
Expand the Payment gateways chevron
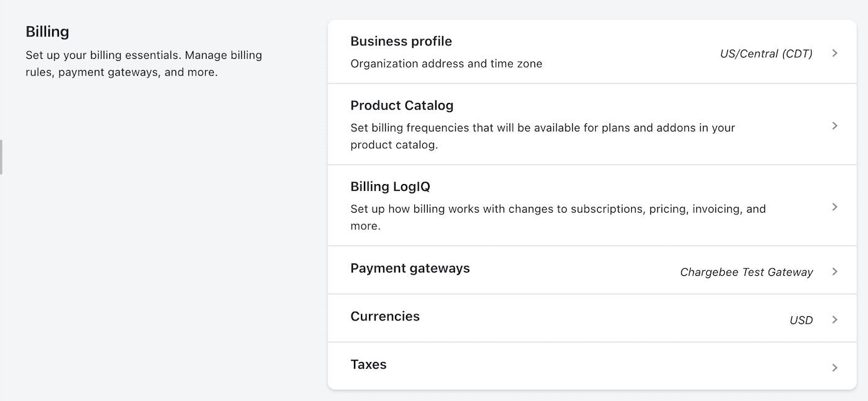[x=835, y=271]
